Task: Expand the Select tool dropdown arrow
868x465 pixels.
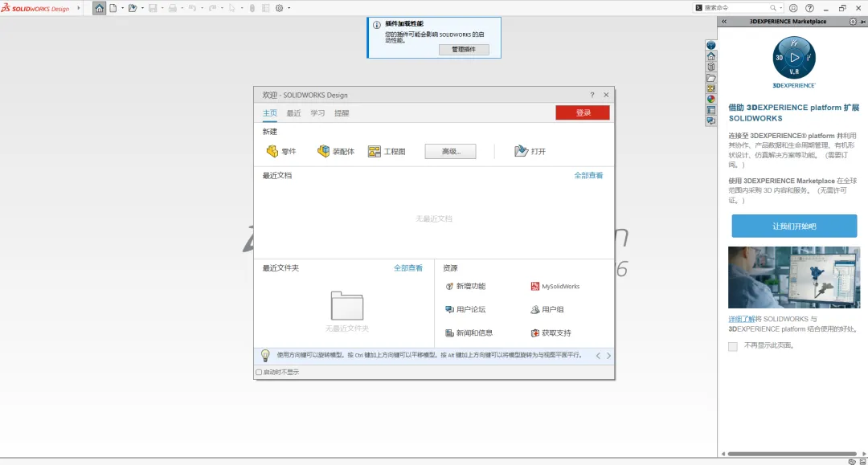Action: (x=242, y=8)
